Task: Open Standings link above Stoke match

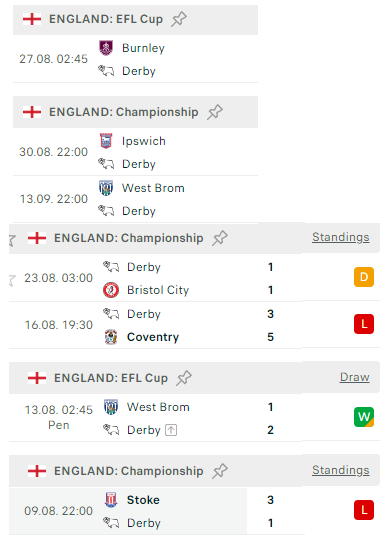Action: pyautogui.click(x=340, y=470)
